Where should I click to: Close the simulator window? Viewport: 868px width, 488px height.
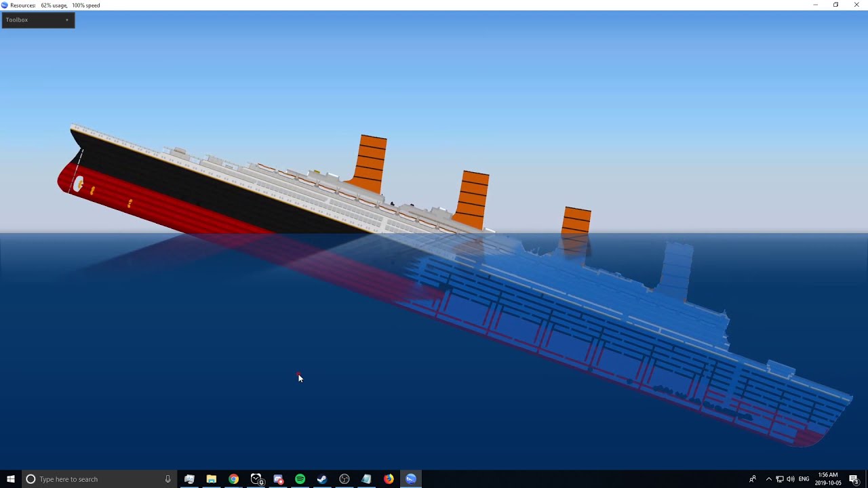(x=856, y=5)
